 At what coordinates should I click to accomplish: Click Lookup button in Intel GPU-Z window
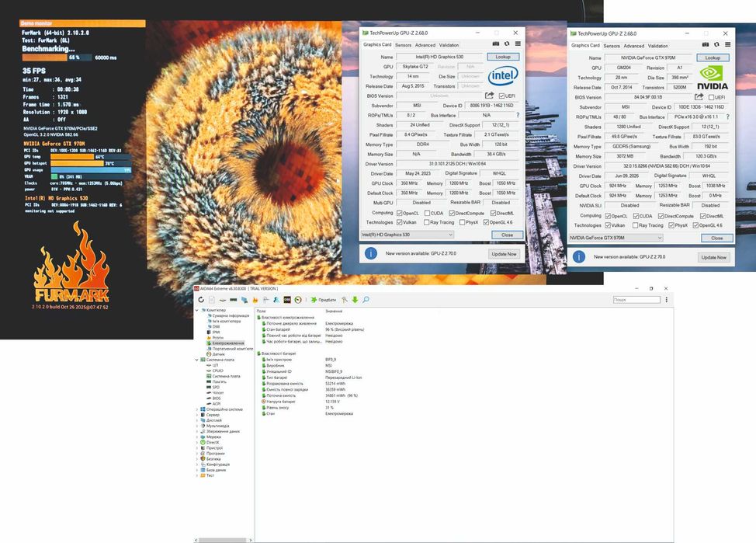click(x=503, y=57)
